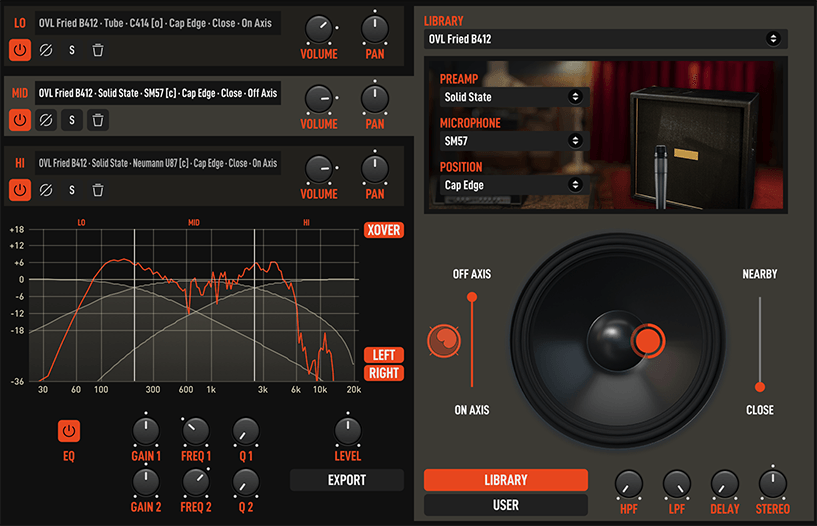Screen dimensions: 817x526
Task: Toggle the EQ power button
Action: (69, 431)
